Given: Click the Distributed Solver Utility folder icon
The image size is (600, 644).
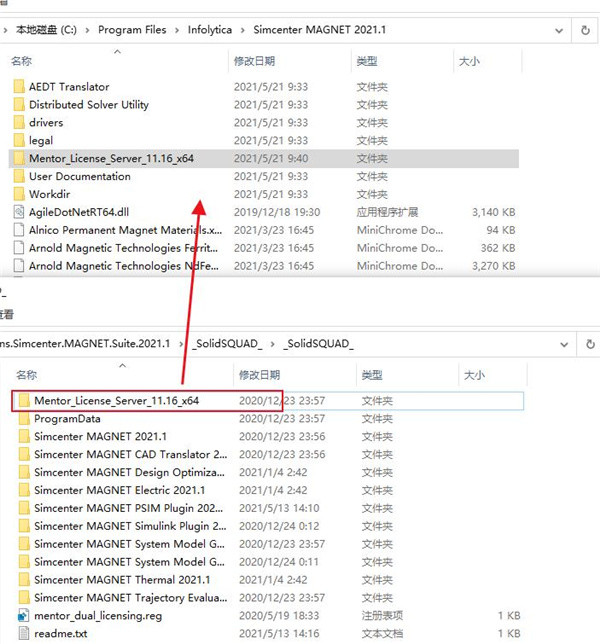Looking at the screenshot, I should (19, 105).
